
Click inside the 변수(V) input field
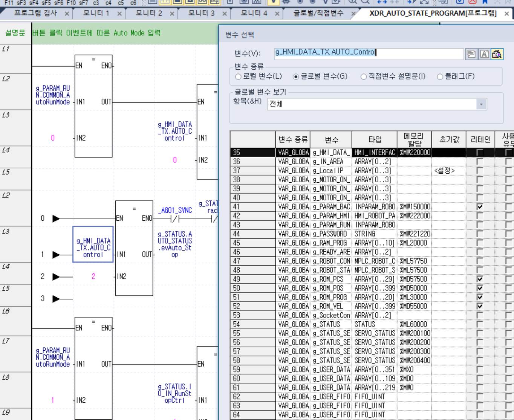coord(358,54)
